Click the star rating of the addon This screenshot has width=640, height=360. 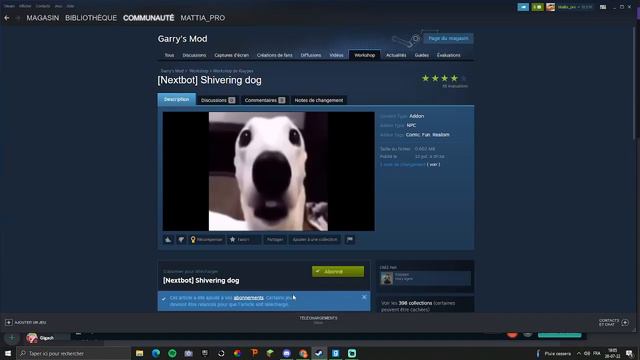coord(444,78)
